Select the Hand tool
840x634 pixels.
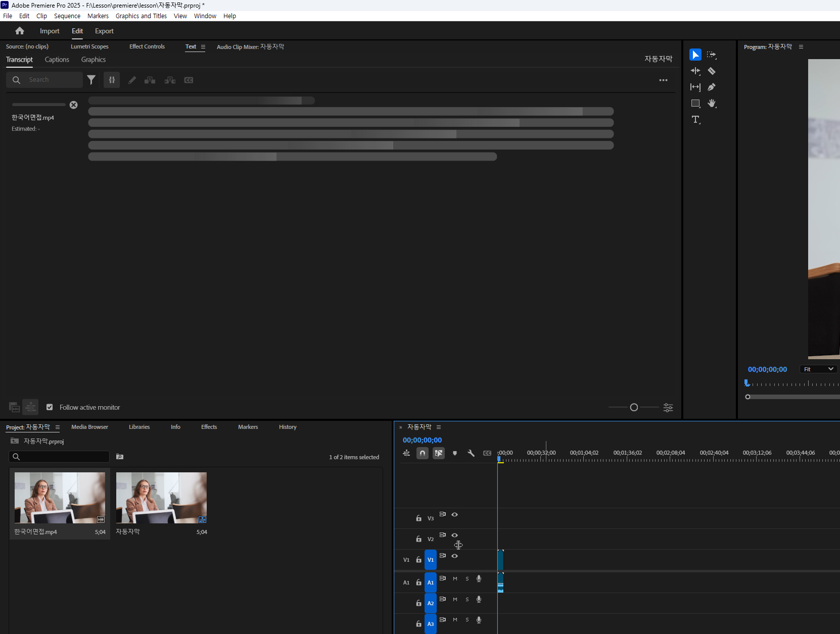(712, 104)
